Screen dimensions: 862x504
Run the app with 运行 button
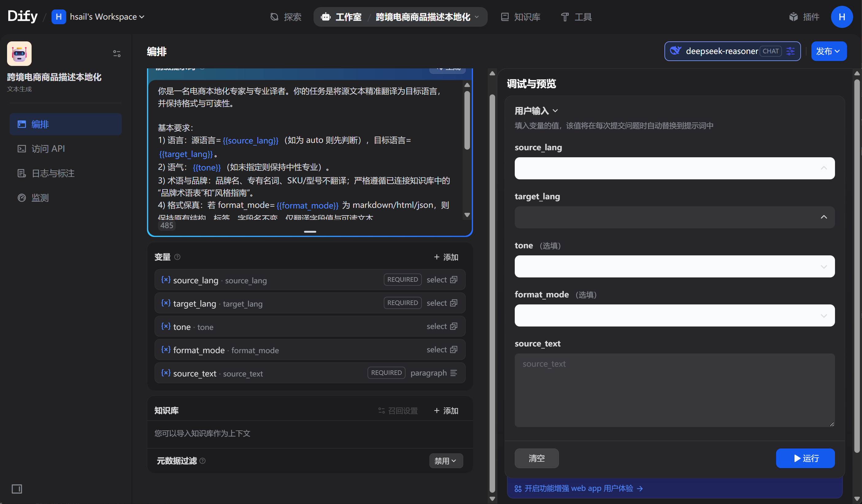805,458
